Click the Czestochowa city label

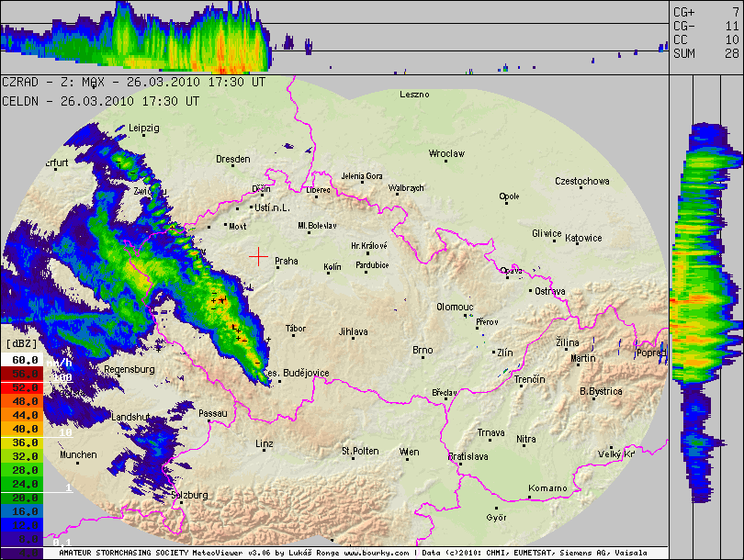pyautogui.click(x=582, y=181)
